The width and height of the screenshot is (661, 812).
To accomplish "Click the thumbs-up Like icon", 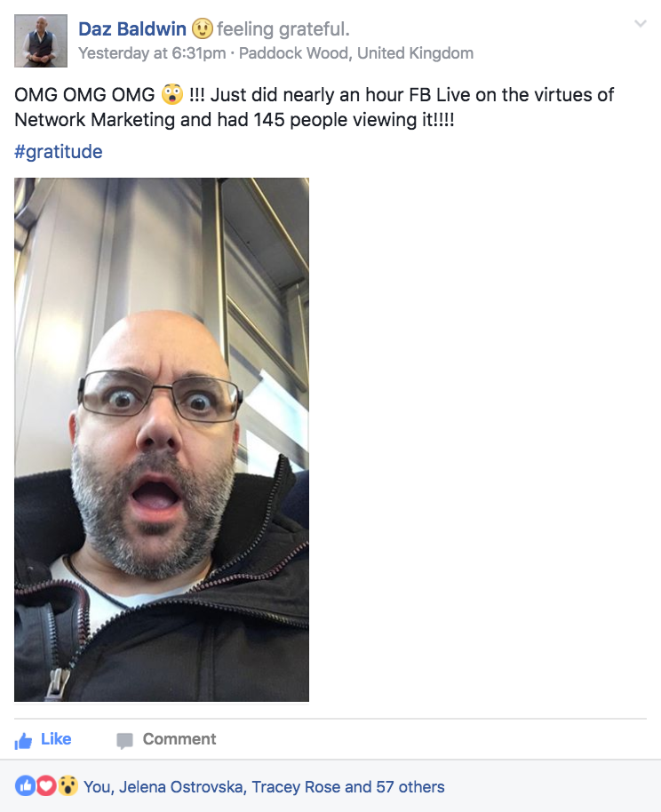I will coord(23,741).
